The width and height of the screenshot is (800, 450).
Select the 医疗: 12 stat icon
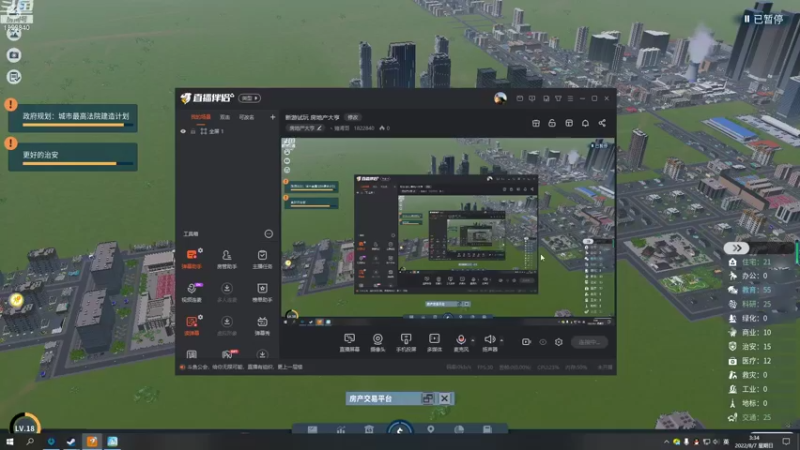point(733,361)
